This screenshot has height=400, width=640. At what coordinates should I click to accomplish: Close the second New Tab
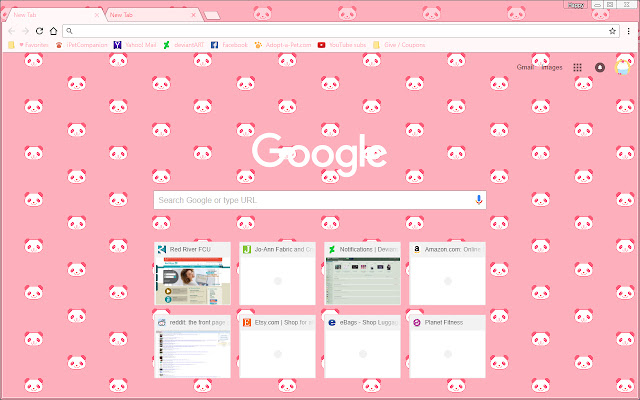193,15
